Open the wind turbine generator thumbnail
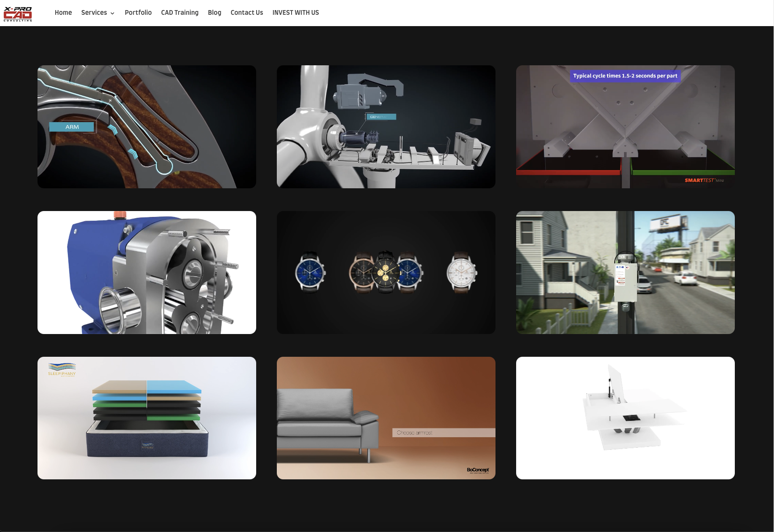The height and width of the screenshot is (532, 774). tap(386, 126)
